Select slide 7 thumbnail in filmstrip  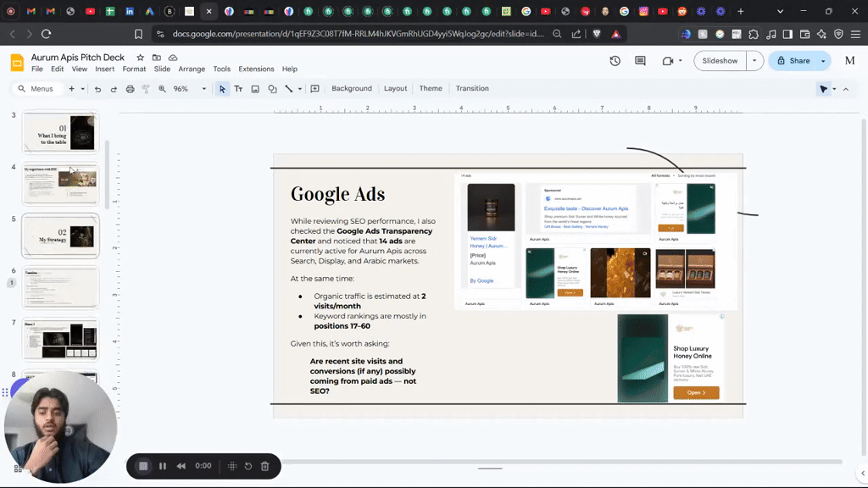pos(60,339)
